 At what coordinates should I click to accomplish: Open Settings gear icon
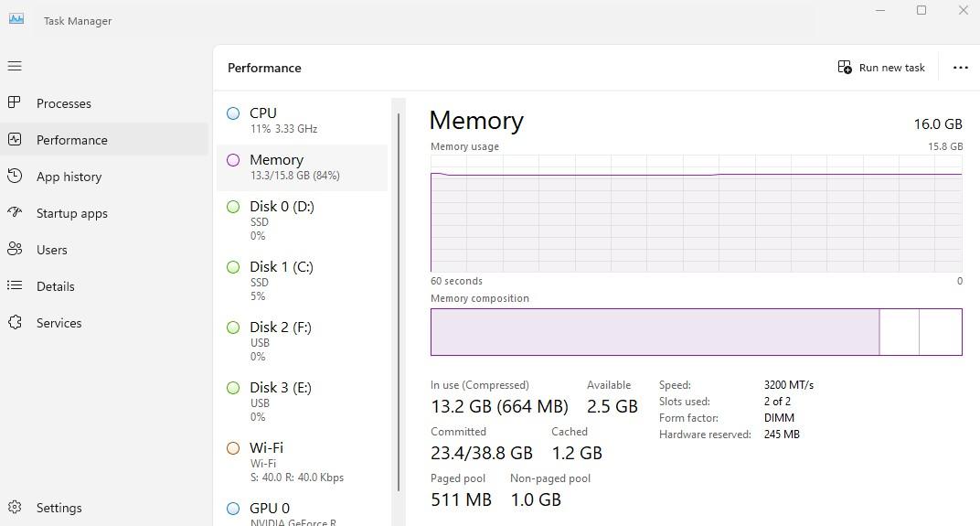click(x=15, y=507)
